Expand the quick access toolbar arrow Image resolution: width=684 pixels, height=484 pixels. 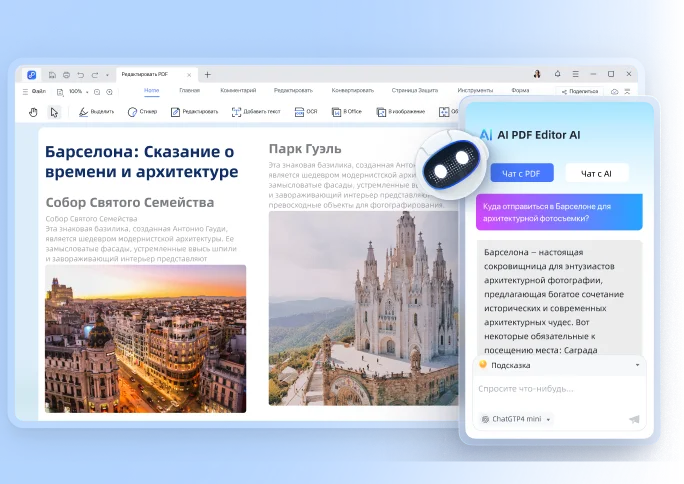coord(107,75)
